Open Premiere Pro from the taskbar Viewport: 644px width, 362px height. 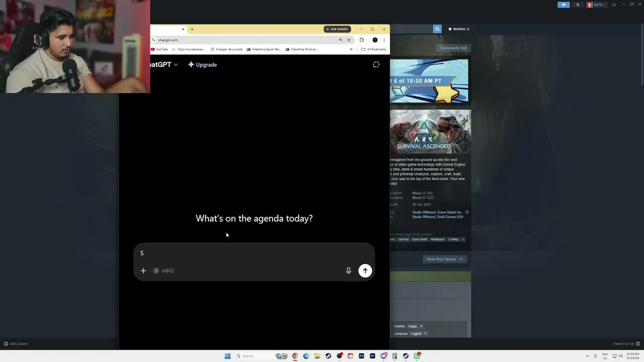(x=372, y=356)
